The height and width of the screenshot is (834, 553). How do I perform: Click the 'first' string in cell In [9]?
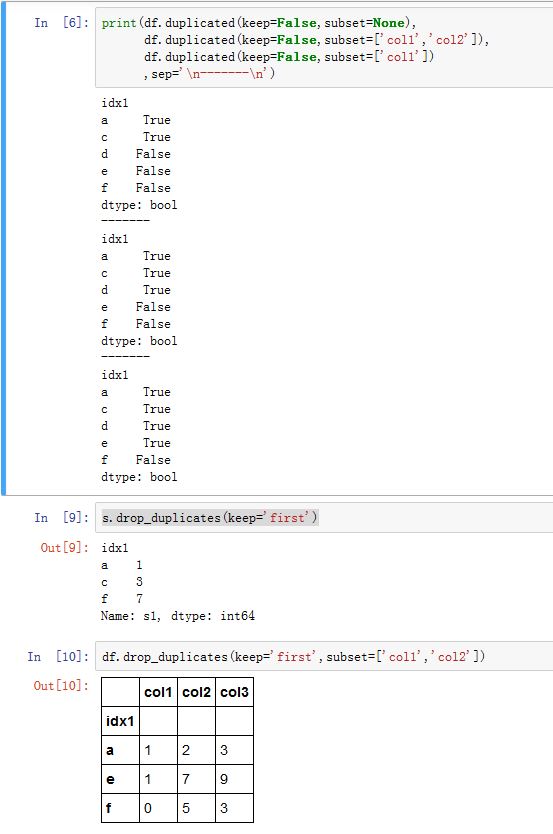288,518
